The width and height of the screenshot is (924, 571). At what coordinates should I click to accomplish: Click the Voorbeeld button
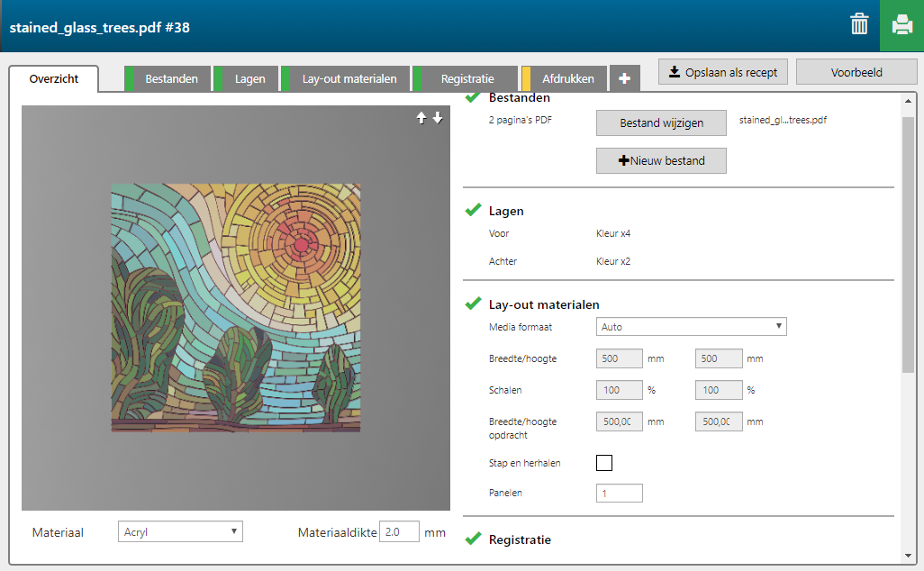point(856,72)
